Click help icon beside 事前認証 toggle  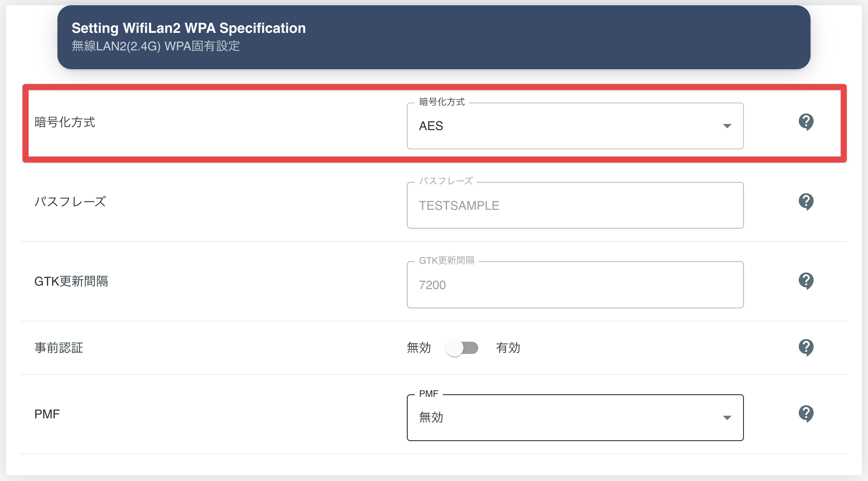[x=806, y=347]
